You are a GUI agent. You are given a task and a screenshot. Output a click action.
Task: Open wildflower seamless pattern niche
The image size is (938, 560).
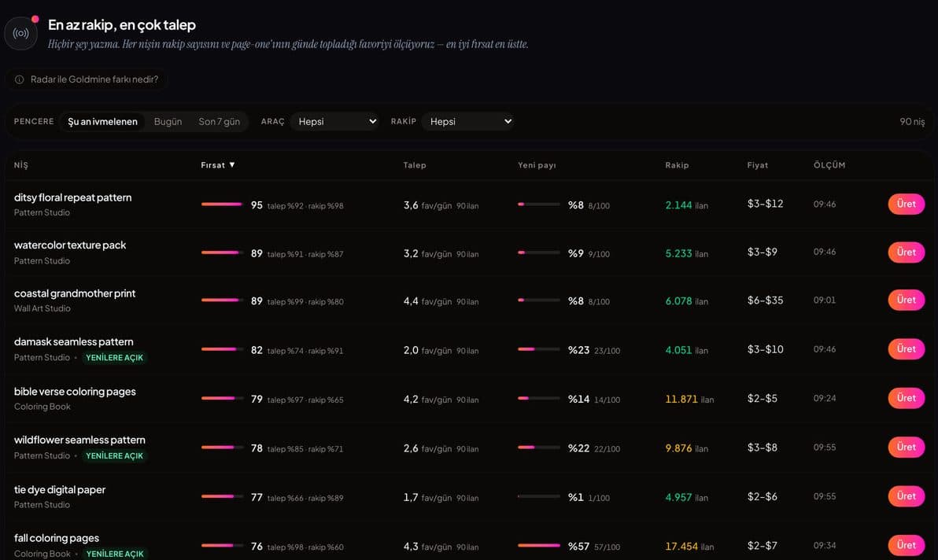(79, 440)
